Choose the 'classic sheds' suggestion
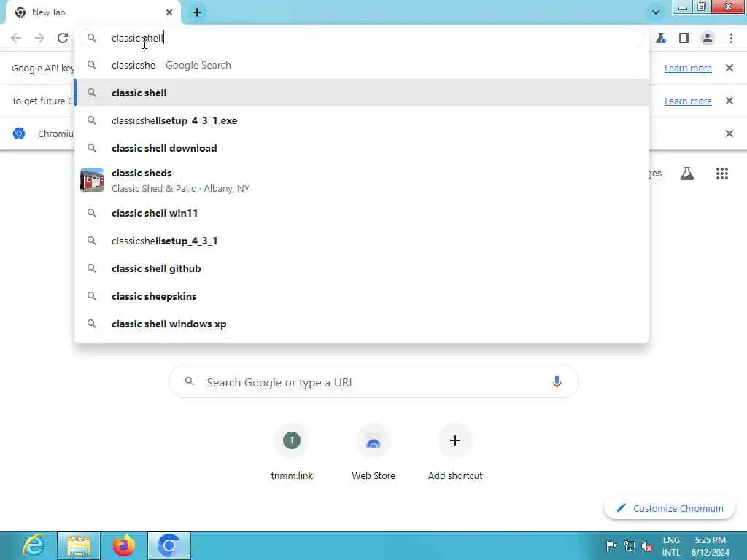 point(362,181)
